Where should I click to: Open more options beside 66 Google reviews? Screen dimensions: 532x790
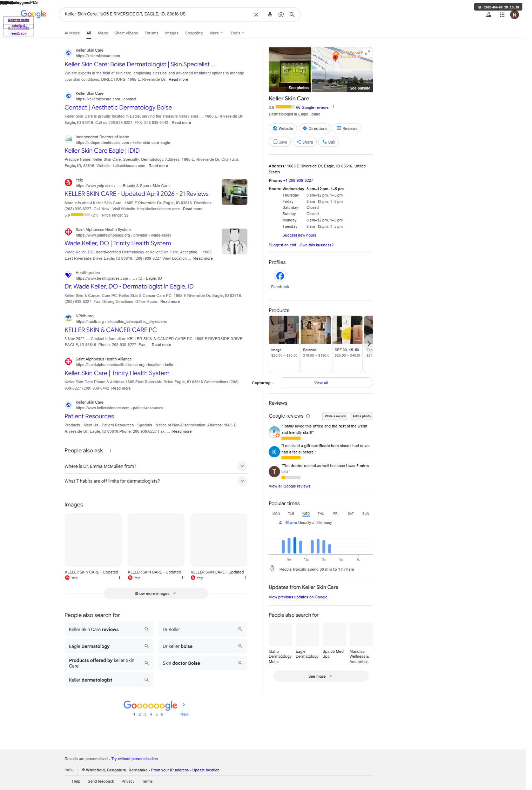(333, 107)
